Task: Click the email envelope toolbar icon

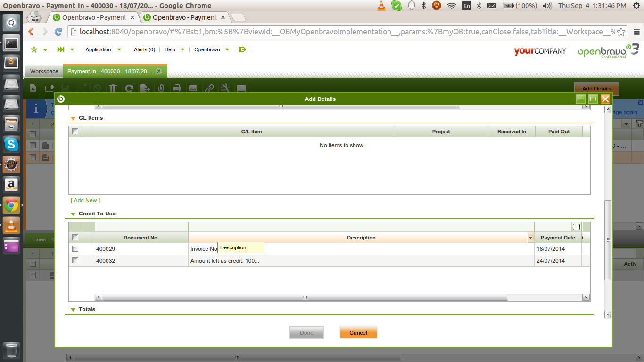Action: click(193, 88)
